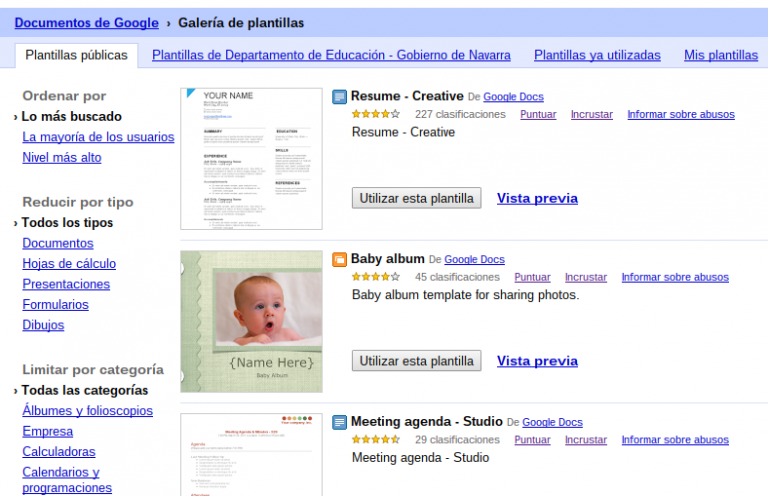Open Calendarios y programaciones category

pos(67,480)
